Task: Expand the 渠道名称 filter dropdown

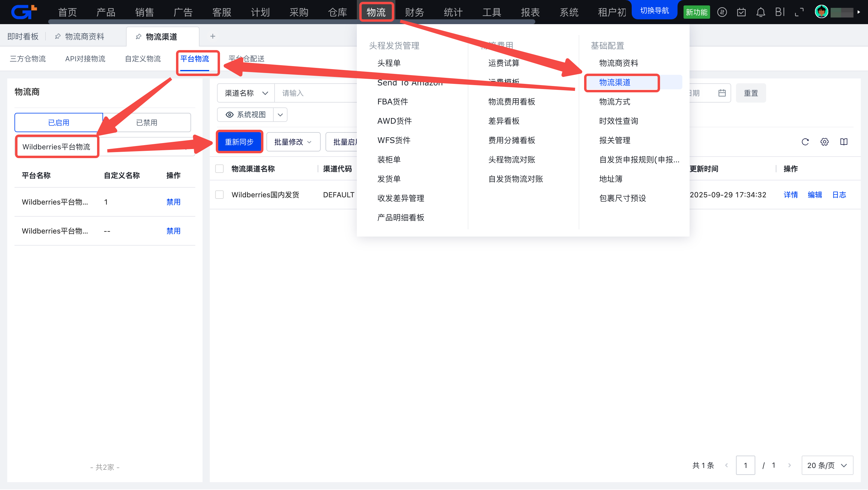Action: coord(246,93)
